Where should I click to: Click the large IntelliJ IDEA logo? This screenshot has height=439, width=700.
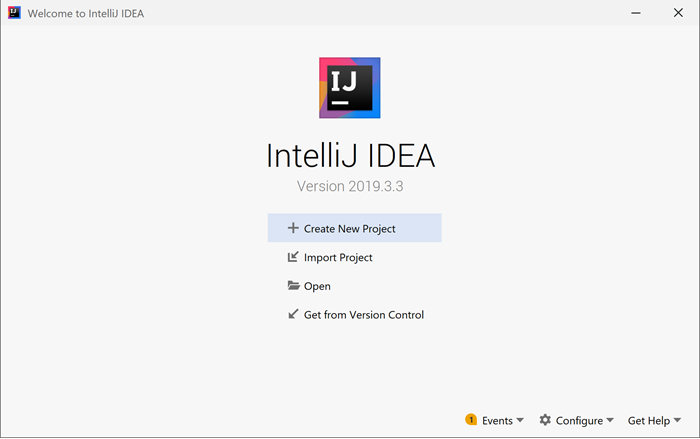pos(350,88)
